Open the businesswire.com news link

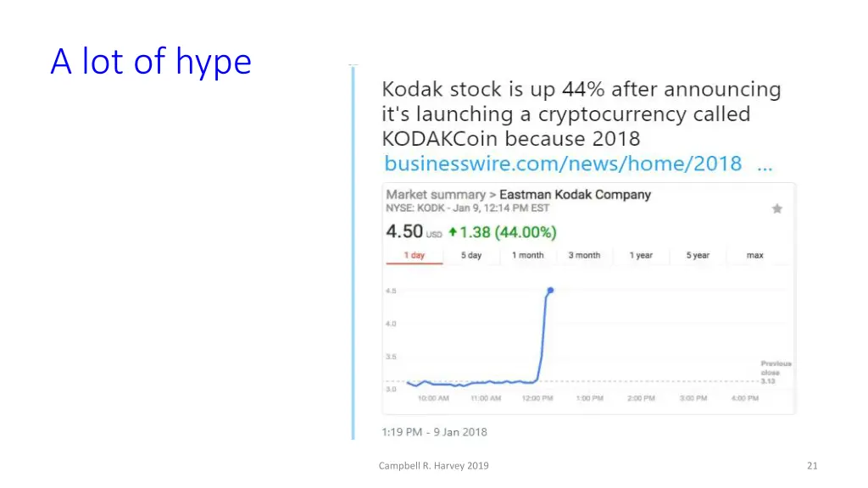tap(563, 164)
